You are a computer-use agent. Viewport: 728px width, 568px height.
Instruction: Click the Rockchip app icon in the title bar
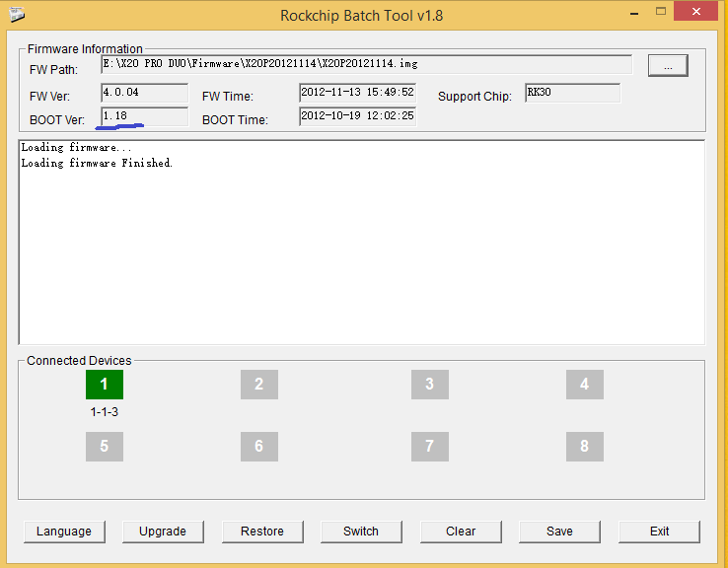(x=17, y=15)
